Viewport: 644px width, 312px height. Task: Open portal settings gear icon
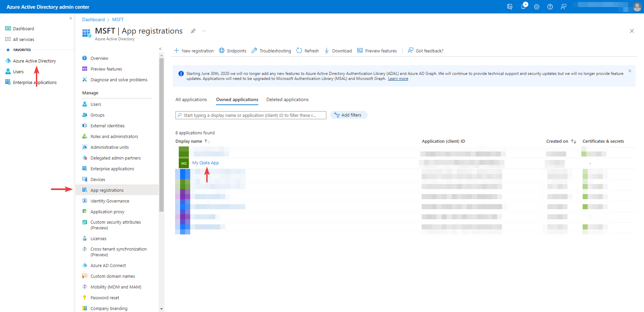pyautogui.click(x=537, y=7)
